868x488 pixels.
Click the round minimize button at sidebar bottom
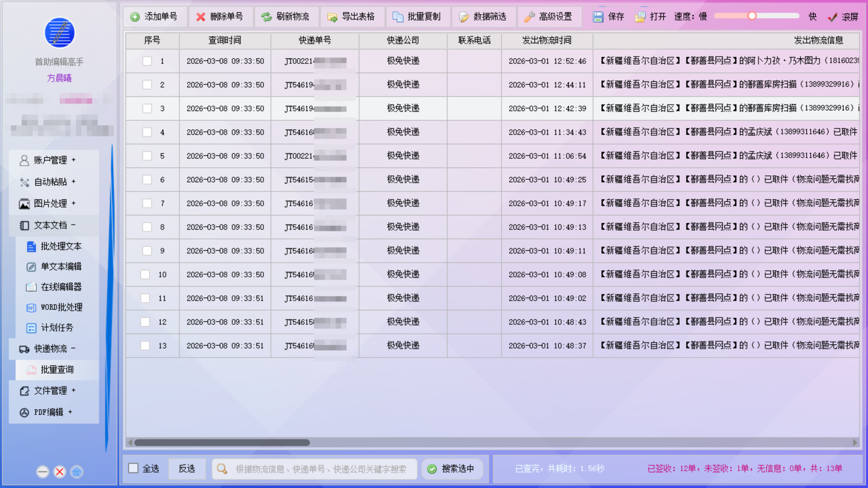(42, 472)
